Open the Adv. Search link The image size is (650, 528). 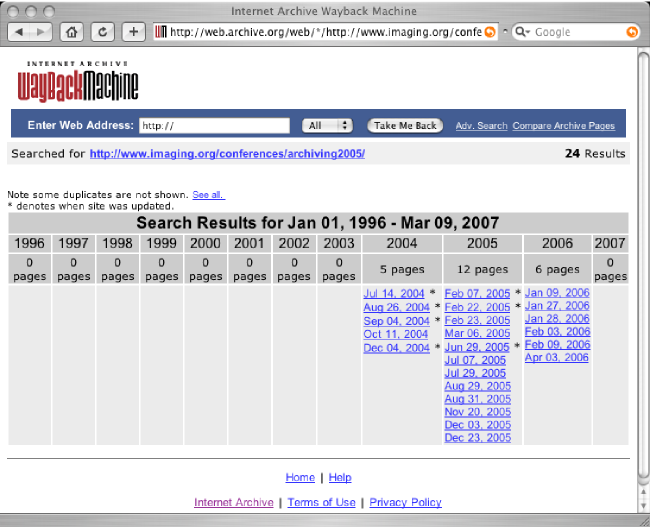[481, 126]
